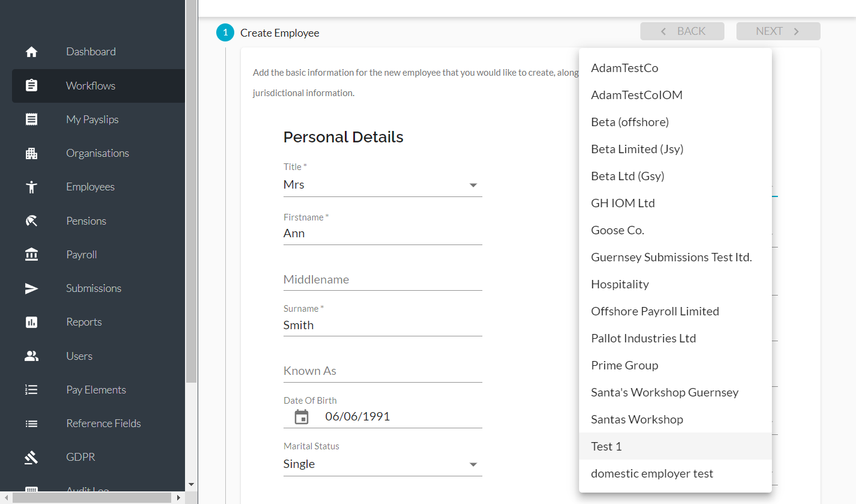
Task: Click the Surname field containing Smith
Action: tap(383, 325)
